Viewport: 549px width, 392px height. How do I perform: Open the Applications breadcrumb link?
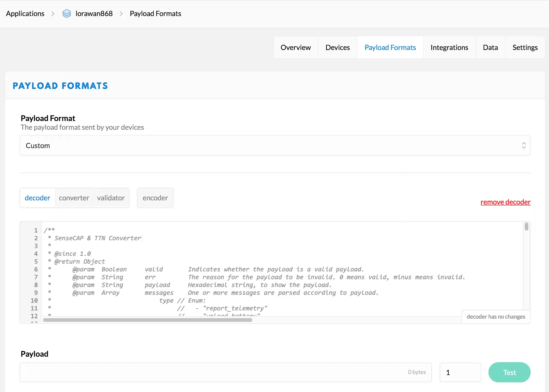coord(25,14)
